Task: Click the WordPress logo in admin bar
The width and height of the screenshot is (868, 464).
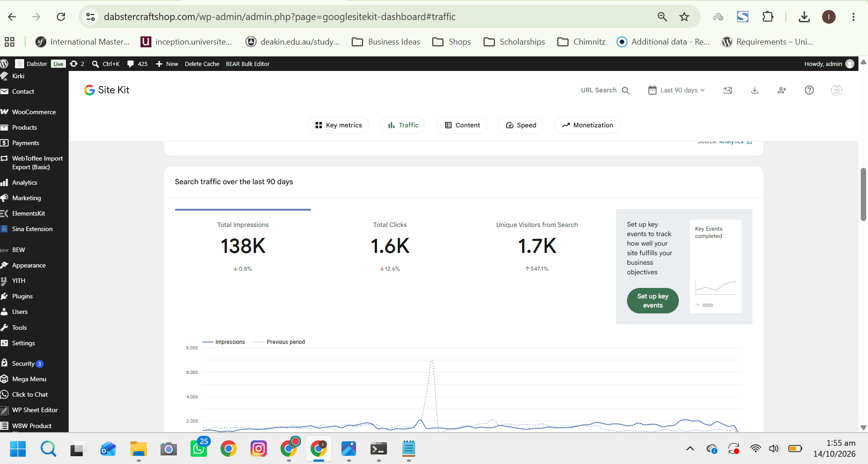Action: point(5,64)
